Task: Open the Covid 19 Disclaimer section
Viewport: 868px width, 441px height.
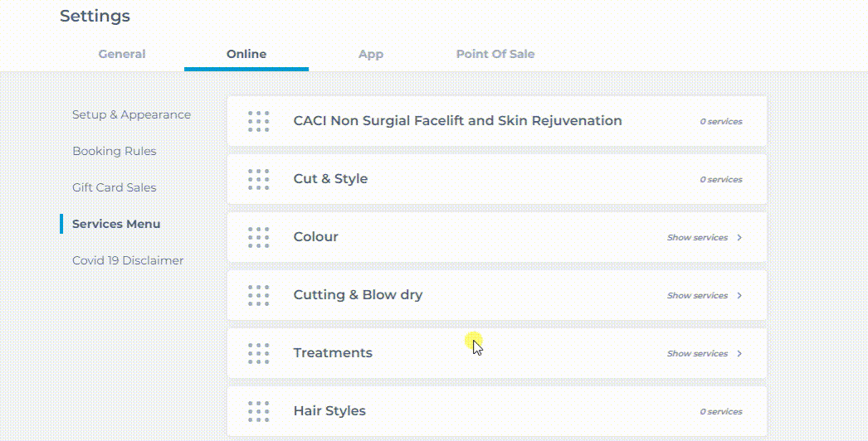Action: click(x=128, y=260)
